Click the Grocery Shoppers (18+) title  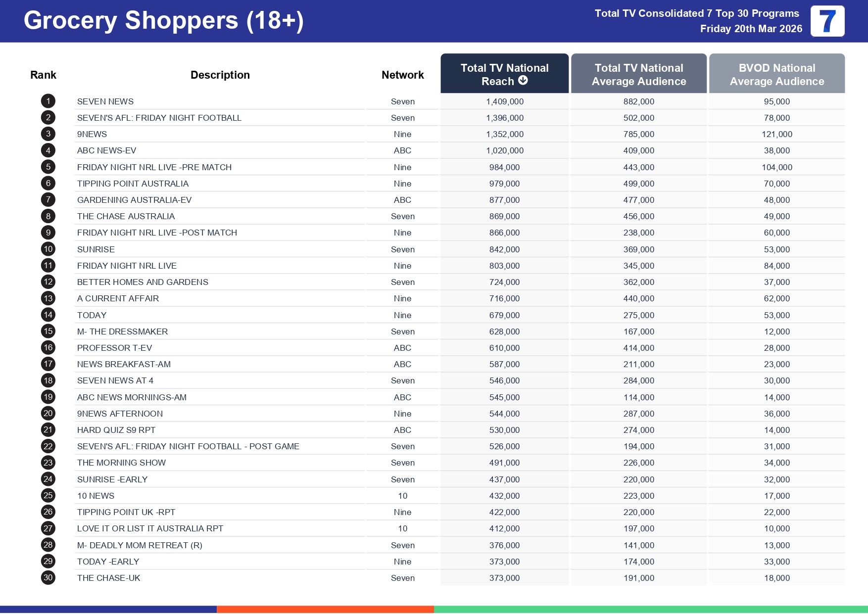(x=163, y=21)
